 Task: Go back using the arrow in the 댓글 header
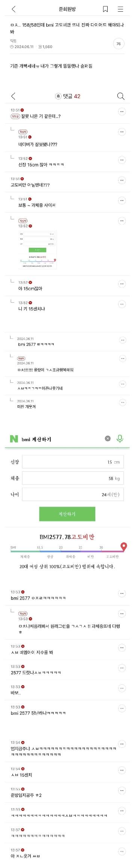coord(13,96)
